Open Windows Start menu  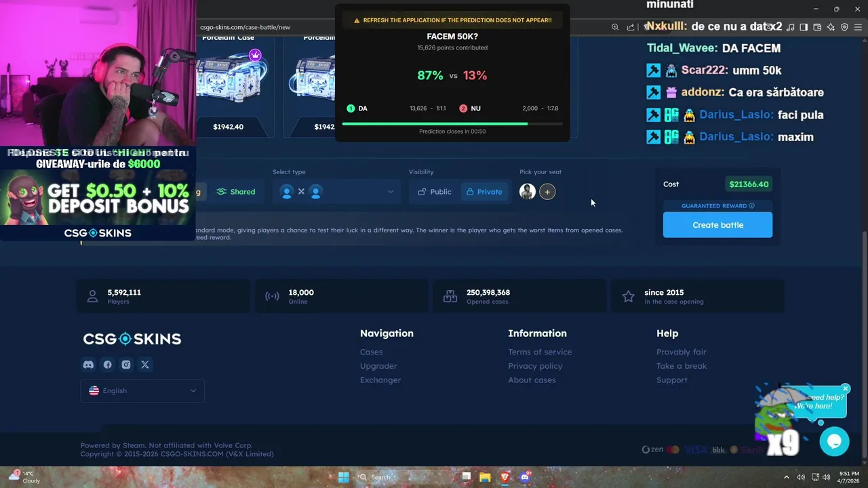pos(344,477)
